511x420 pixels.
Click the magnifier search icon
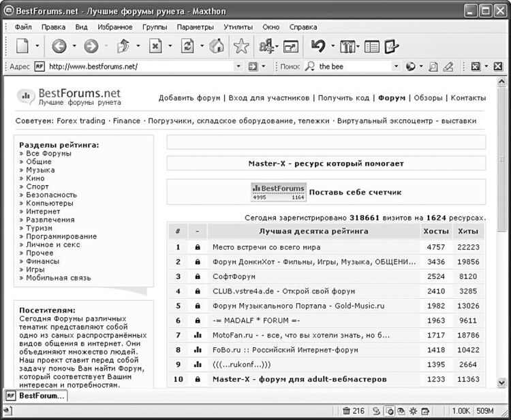click(x=309, y=67)
